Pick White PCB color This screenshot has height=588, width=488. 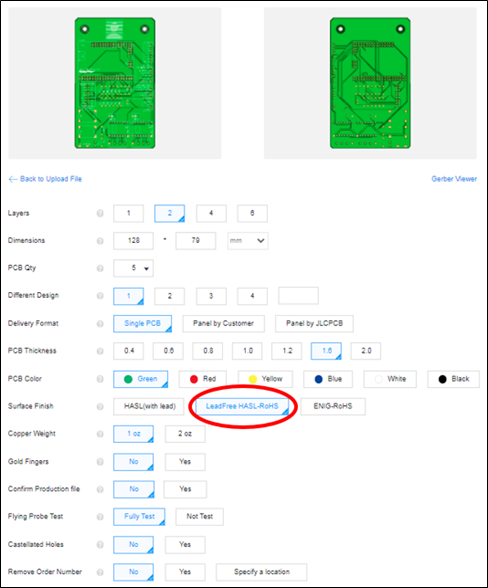pyautogui.click(x=390, y=379)
